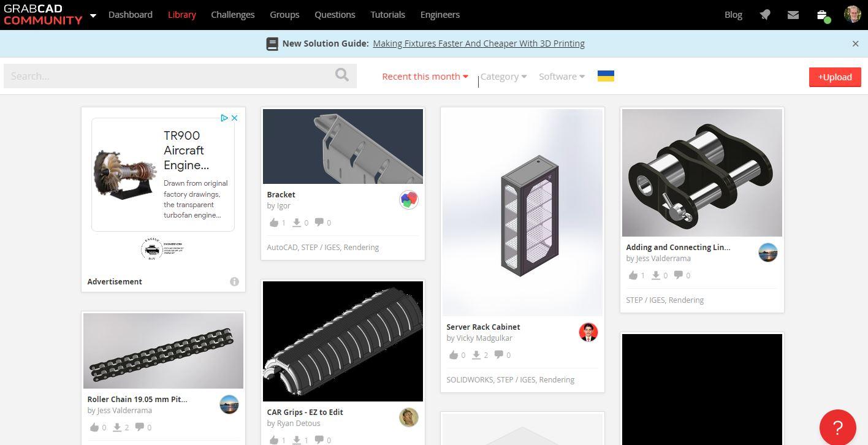Click the +Upload button
This screenshot has height=445, width=868.
pyautogui.click(x=834, y=77)
